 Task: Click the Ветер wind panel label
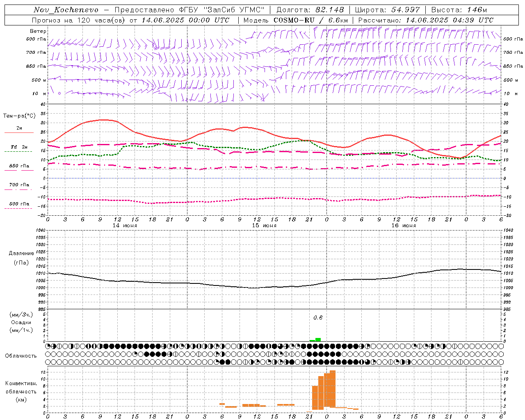point(38,31)
